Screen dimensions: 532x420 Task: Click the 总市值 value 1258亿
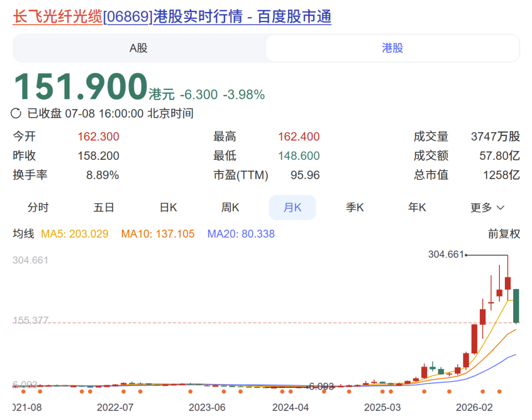pos(502,175)
